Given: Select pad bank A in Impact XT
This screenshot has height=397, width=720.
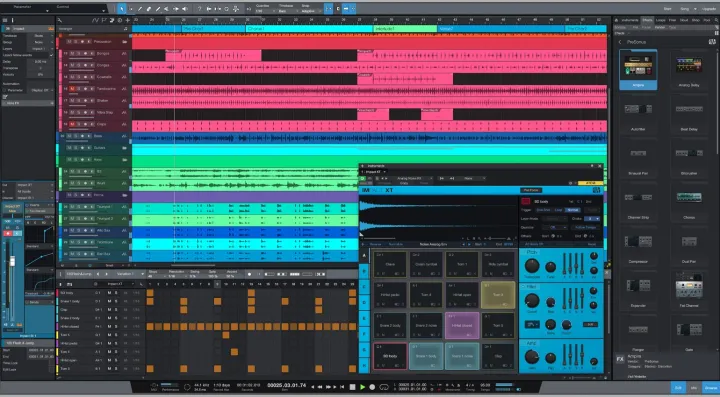Looking at the screenshot, I should tap(365, 256).
